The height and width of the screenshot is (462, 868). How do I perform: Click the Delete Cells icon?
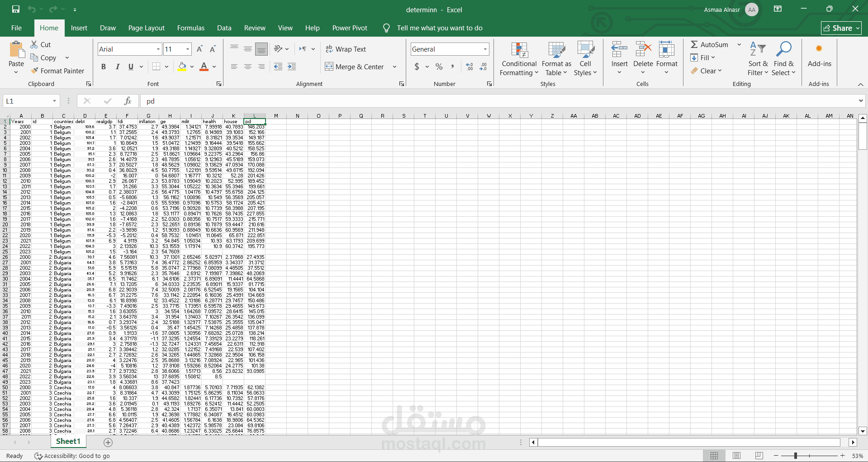[x=643, y=50]
